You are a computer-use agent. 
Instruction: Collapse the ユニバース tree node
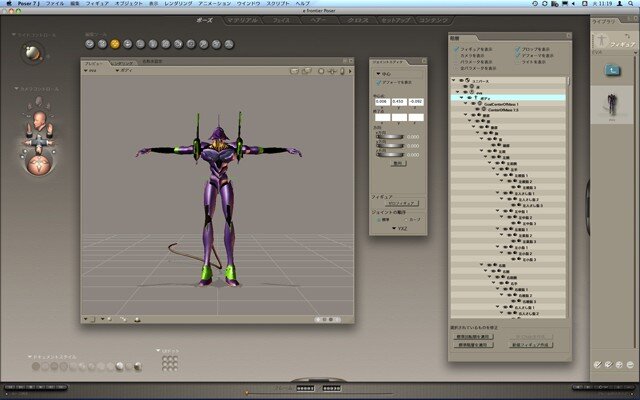click(454, 81)
